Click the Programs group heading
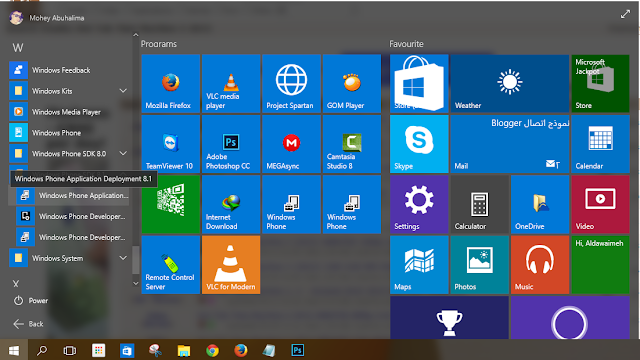The width and height of the screenshot is (640, 360). click(x=159, y=44)
